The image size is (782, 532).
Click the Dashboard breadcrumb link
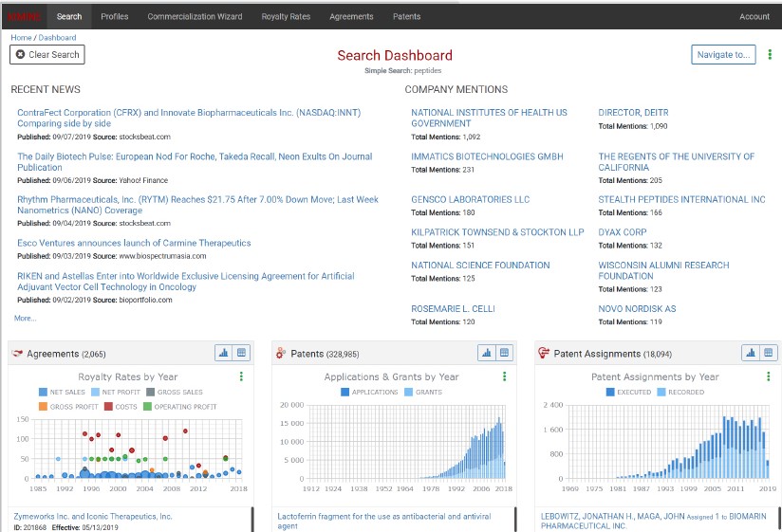click(x=57, y=37)
